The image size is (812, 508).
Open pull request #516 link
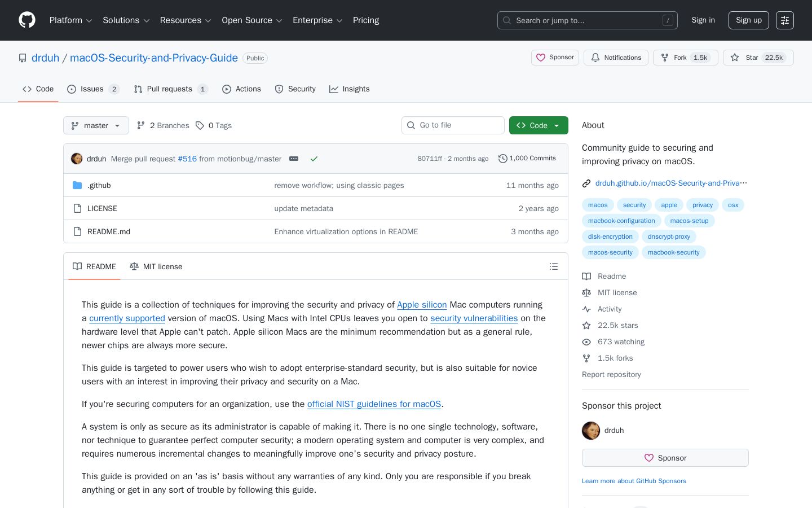(x=187, y=159)
